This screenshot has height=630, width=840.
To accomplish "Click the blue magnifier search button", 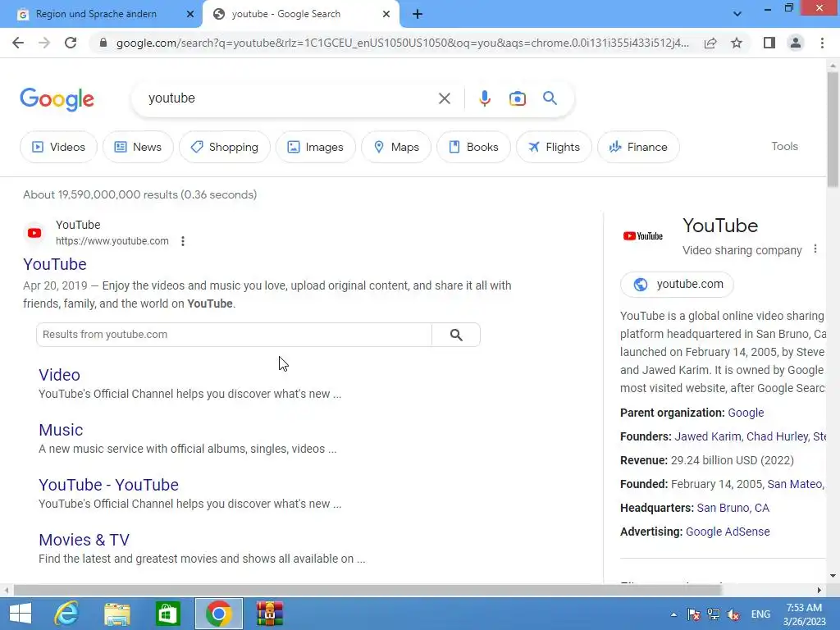I will coord(550,98).
